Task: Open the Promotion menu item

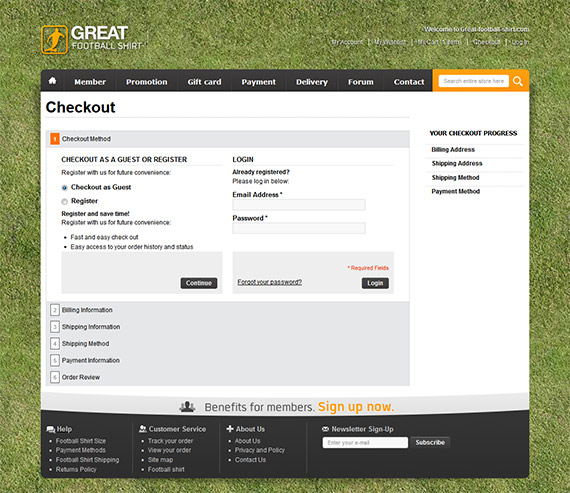Action: [x=146, y=82]
